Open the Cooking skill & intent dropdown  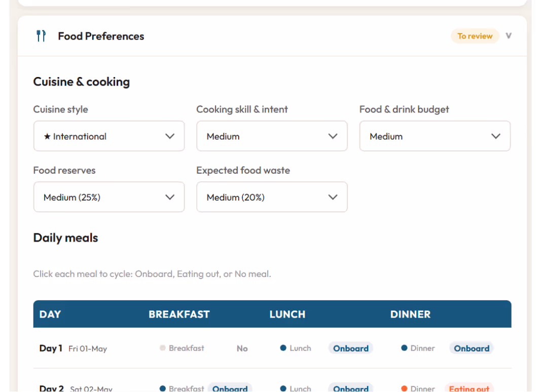272,136
